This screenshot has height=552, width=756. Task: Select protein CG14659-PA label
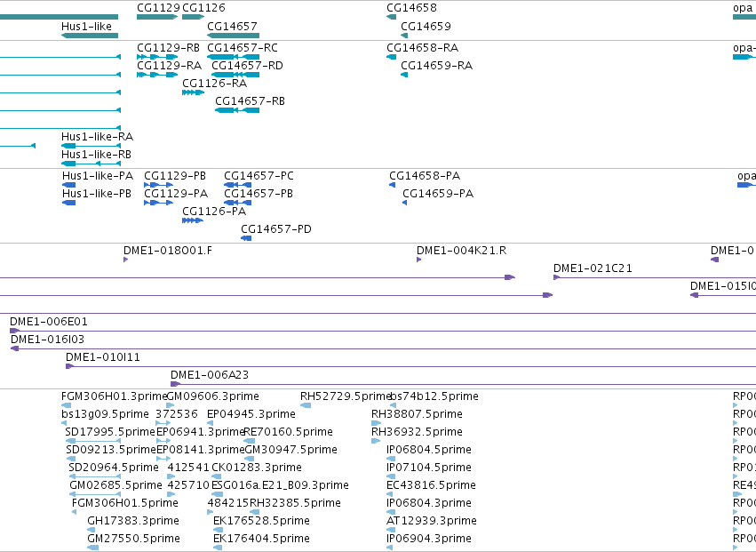click(438, 194)
